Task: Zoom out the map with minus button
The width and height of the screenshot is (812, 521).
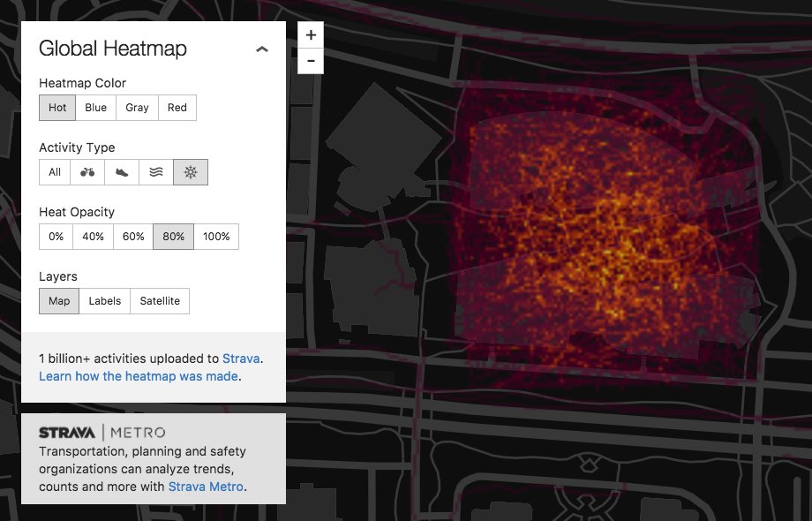Action: click(311, 61)
